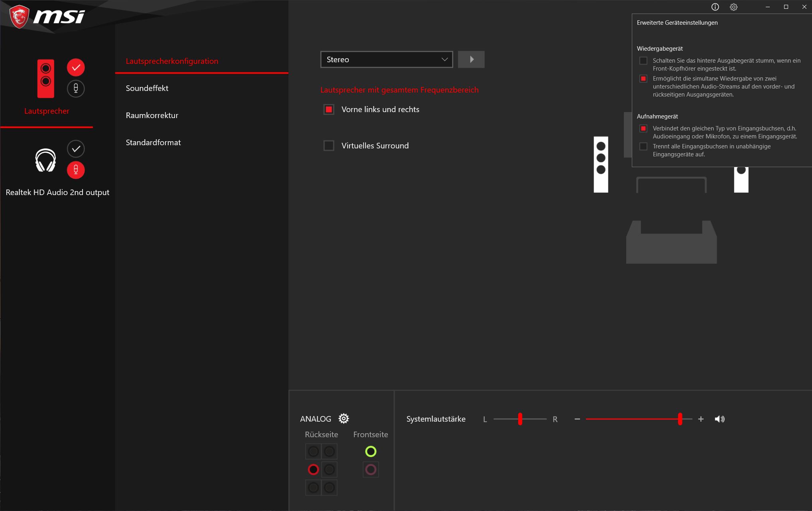Viewport: 812px width, 511px height.
Task: Open the Soundeffekt tab
Action: [147, 88]
